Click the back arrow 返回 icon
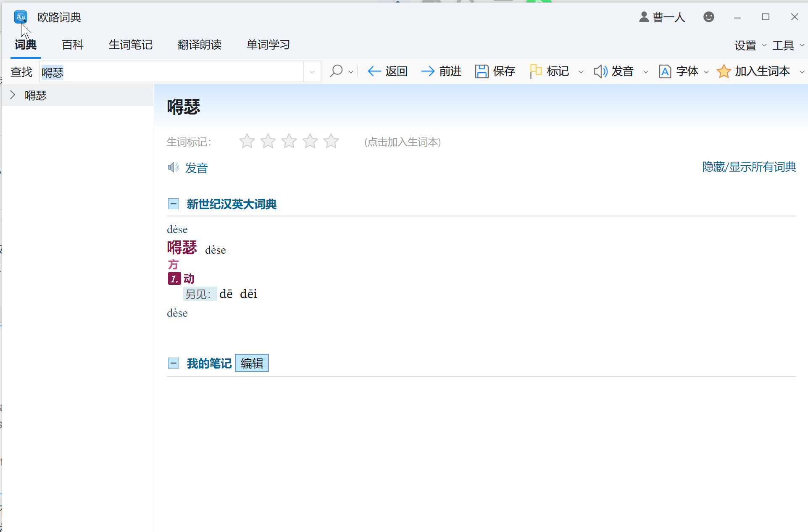The height and width of the screenshot is (532, 808). point(374,71)
